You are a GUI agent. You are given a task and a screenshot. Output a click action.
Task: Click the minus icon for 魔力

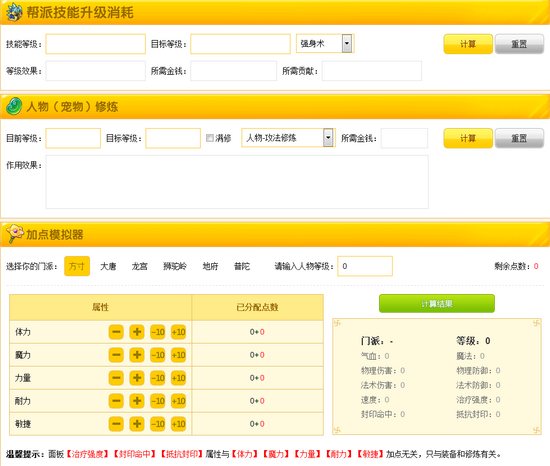click(116, 355)
